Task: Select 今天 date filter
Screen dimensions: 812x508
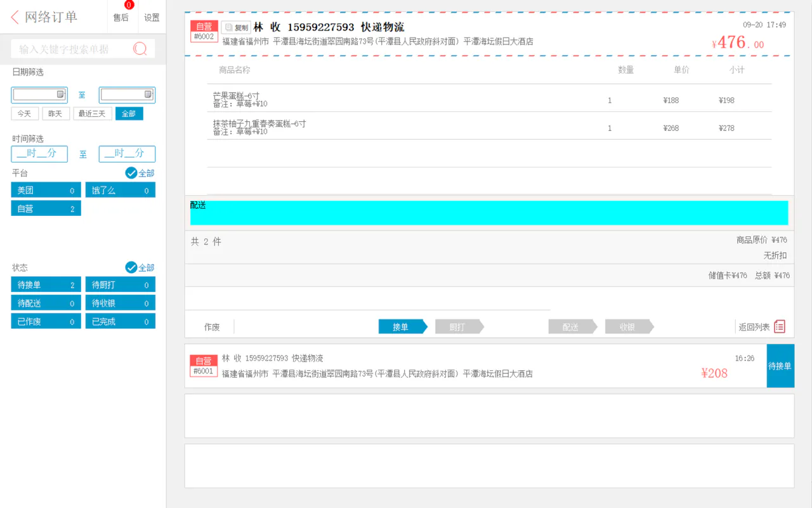Action: click(24, 114)
